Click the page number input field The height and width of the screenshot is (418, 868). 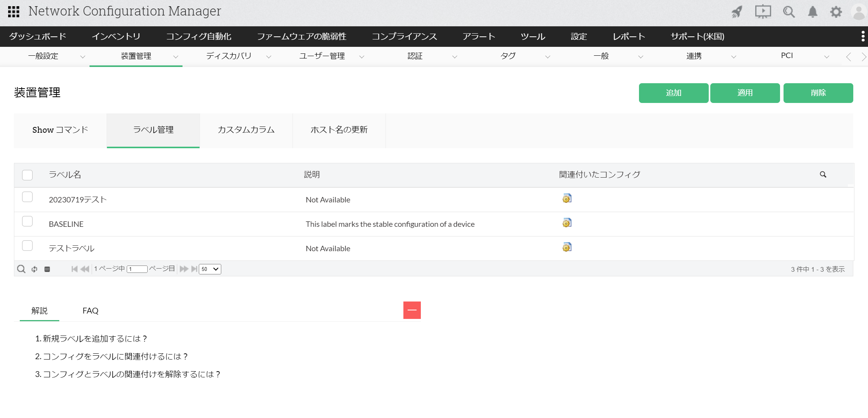pyautogui.click(x=137, y=269)
